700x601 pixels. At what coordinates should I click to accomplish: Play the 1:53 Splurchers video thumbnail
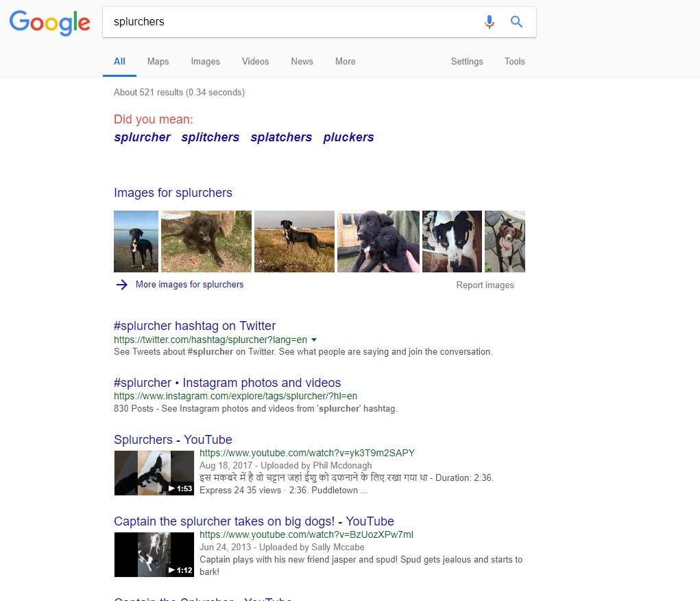pos(154,473)
